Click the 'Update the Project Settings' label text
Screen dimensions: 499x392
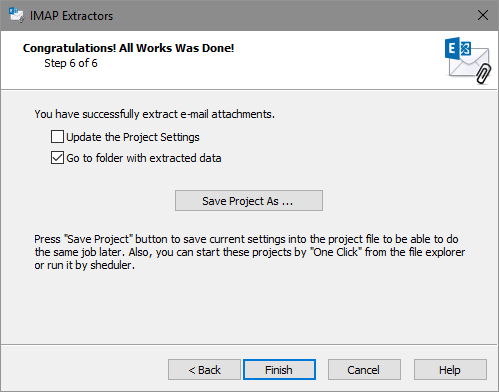pyautogui.click(x=133, y=137)
